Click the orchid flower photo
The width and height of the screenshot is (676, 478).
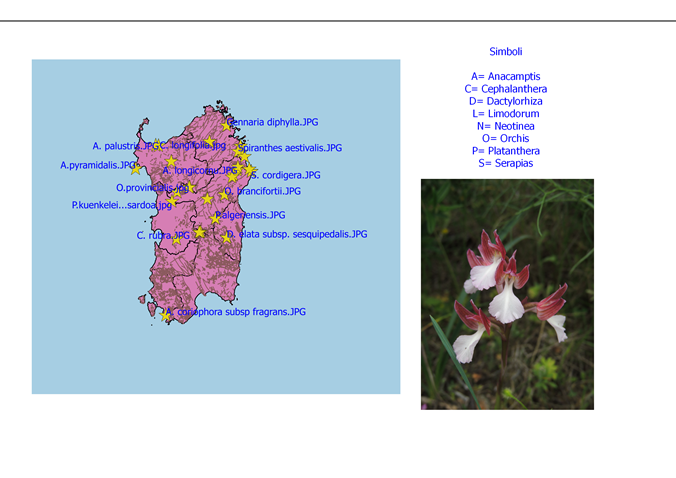coord(507,294)
